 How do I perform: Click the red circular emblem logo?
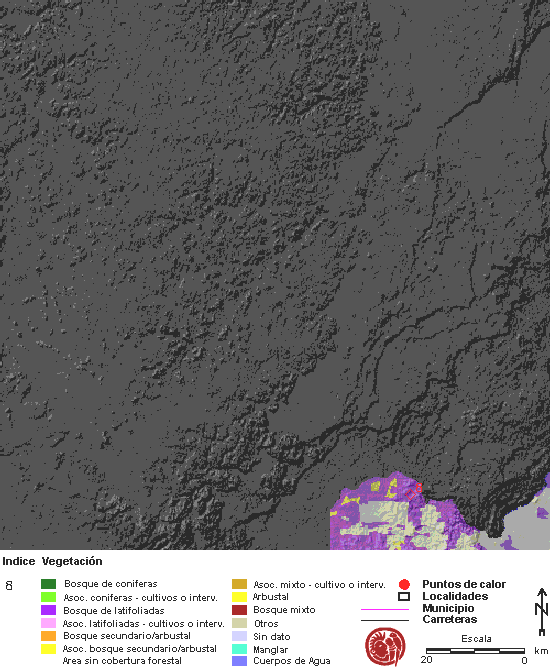coord(385,646)
